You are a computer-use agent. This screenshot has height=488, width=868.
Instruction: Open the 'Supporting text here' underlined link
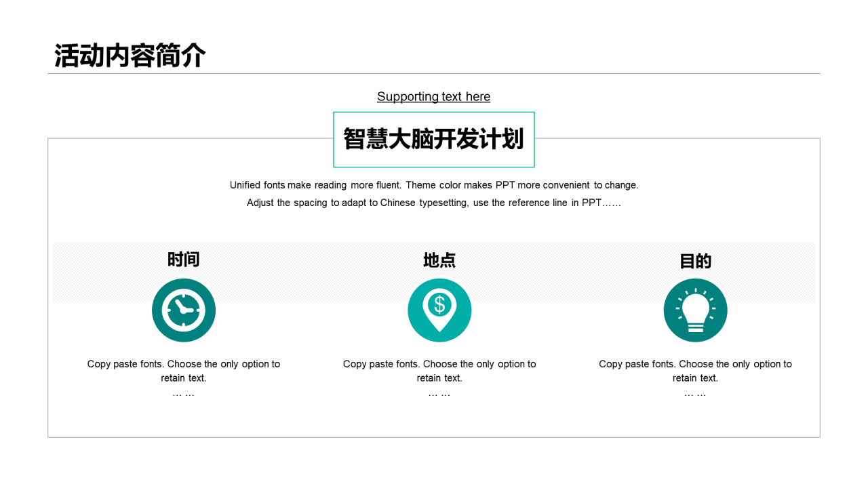point(433,96)
